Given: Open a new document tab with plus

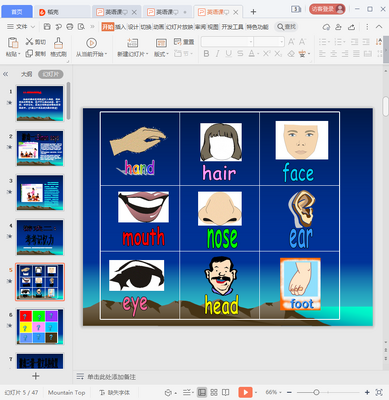Looking at the screenshot, I should pyautogui.click(x=253, y=12).
